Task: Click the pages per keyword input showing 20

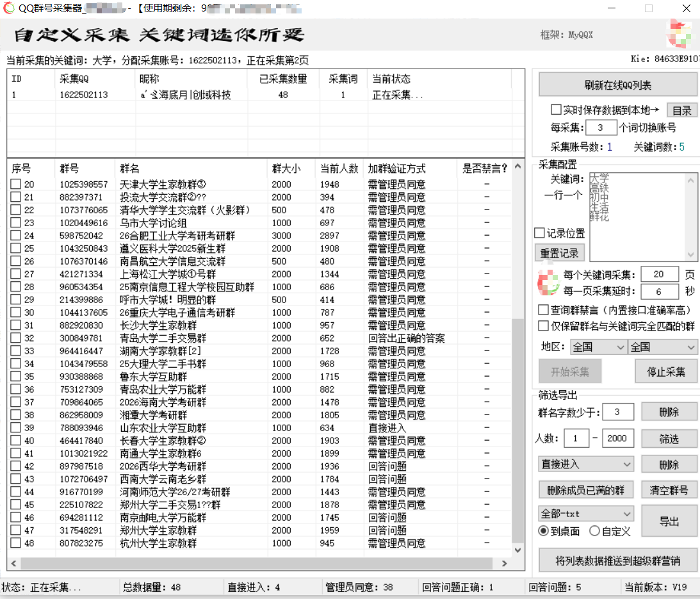Action: (660, 274)
